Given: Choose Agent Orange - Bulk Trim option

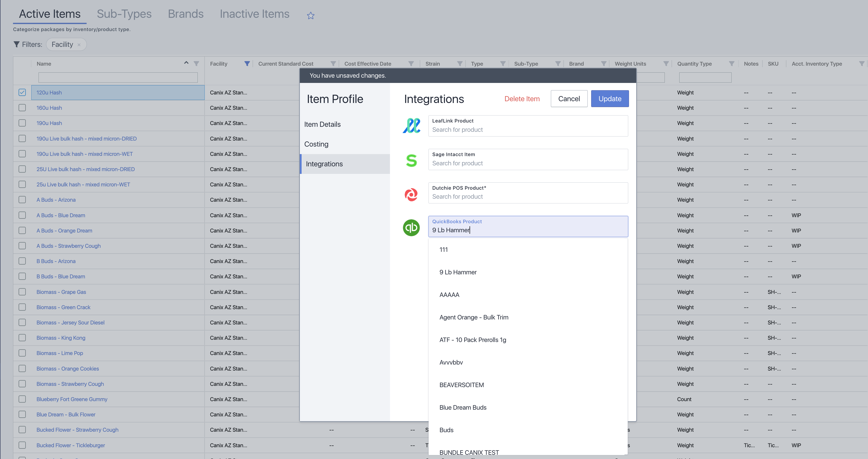Looking at the screenshot, I should coord(528,317).
